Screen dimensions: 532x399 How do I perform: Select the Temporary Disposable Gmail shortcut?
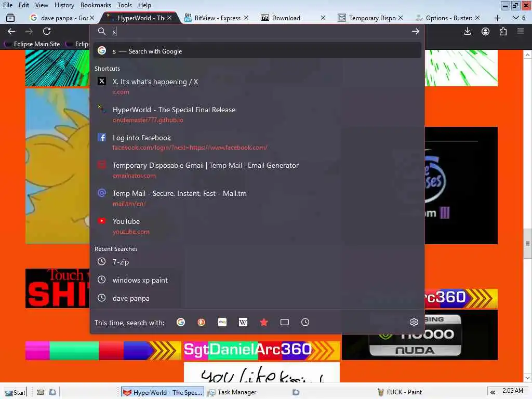(x=257, y=170)
